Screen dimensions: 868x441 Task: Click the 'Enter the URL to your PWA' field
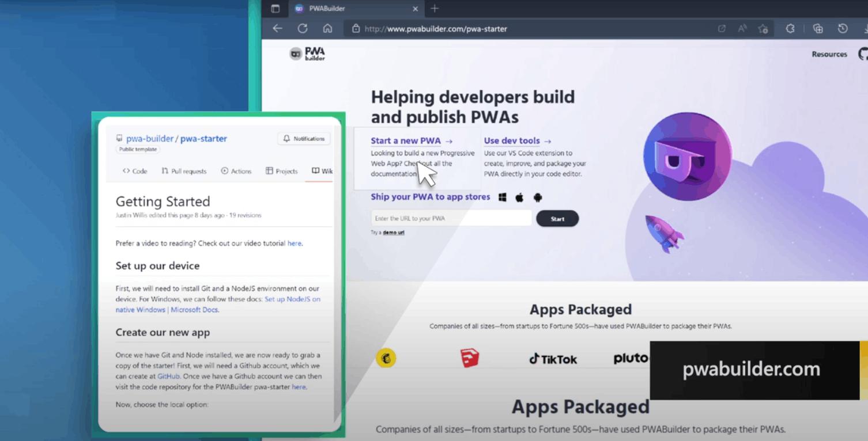coord(451,218)
